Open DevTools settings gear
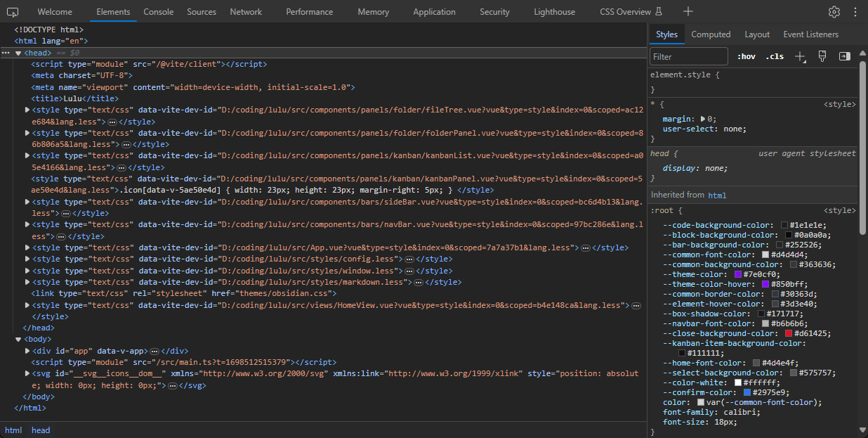Screen dimensions: 868x438 tap(834, 11)
